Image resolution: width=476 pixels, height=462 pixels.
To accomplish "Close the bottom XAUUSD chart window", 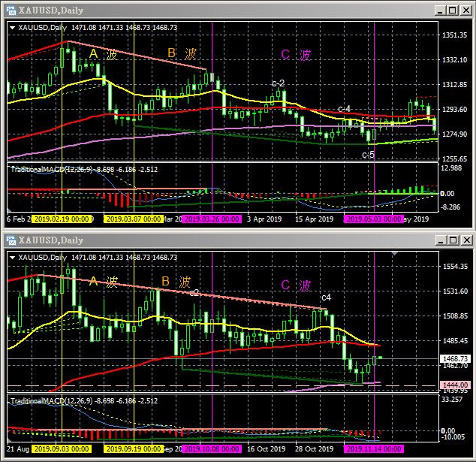I will pyautogui.click(x=465, y=240).
